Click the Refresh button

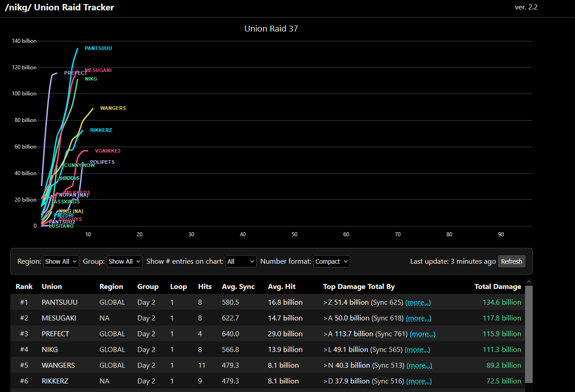click(512, 261)
